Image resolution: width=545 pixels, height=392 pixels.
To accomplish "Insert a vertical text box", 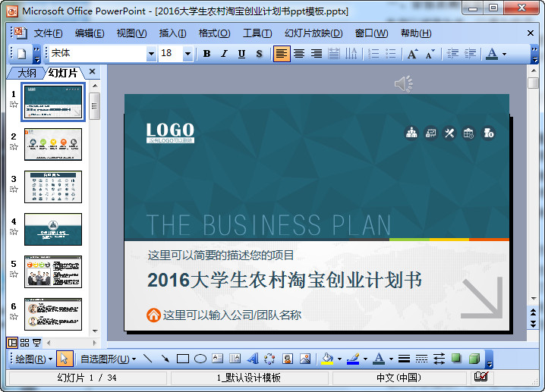I will click(x=235, y=359).
